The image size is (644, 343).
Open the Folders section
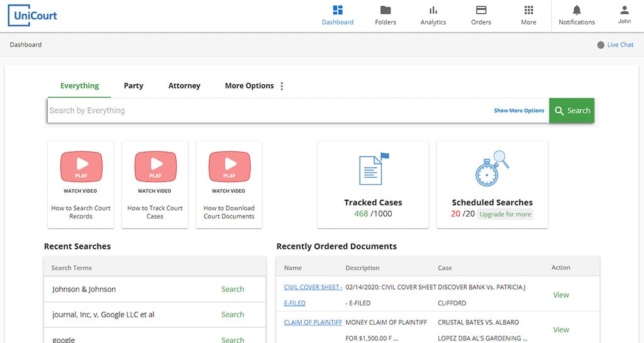click(386, 15)
